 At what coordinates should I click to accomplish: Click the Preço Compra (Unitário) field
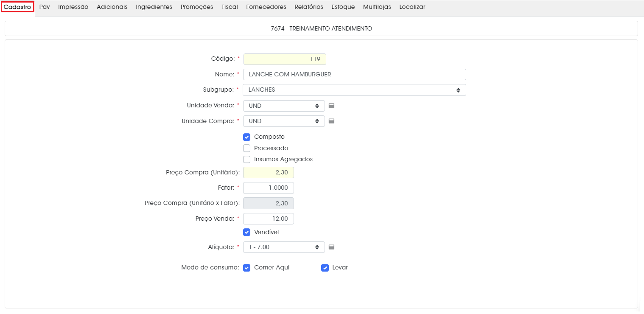tap(269, 173)
